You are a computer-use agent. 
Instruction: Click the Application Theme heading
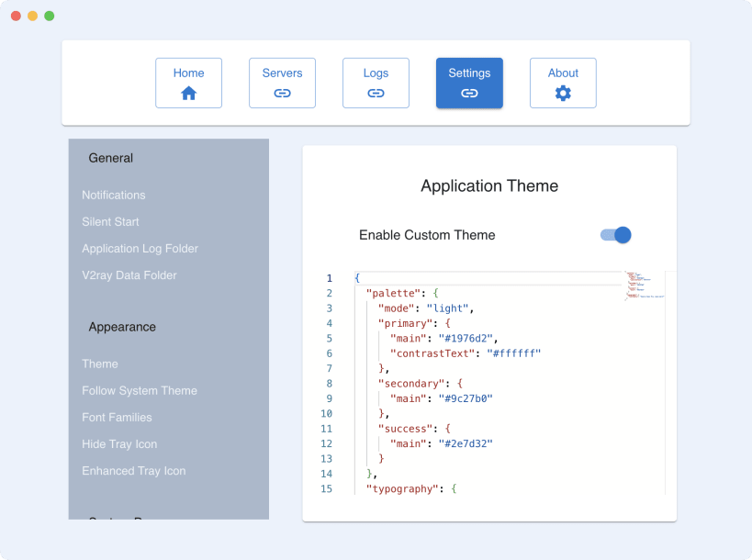(489, 186)
